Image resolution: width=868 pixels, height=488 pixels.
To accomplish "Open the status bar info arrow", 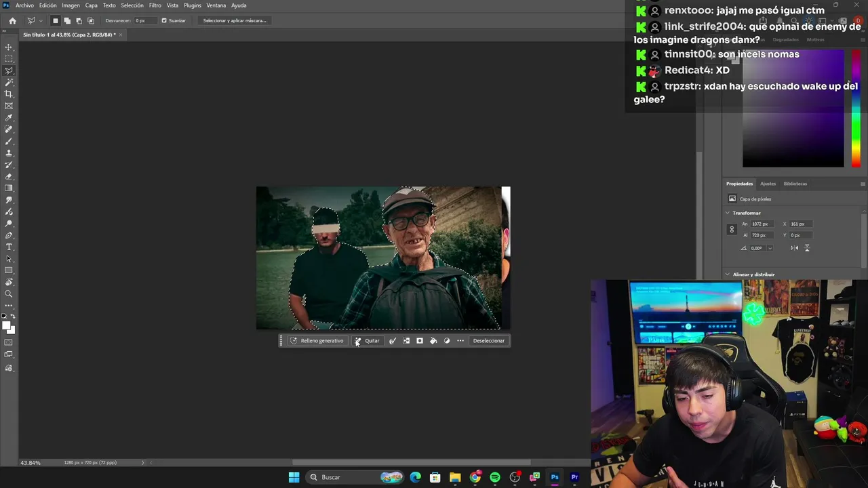I will [x=142, y=463].
